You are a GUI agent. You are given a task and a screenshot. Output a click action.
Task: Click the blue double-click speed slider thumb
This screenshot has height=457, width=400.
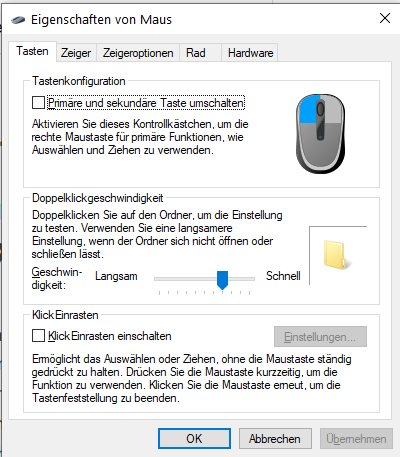(x=222, y=280)
